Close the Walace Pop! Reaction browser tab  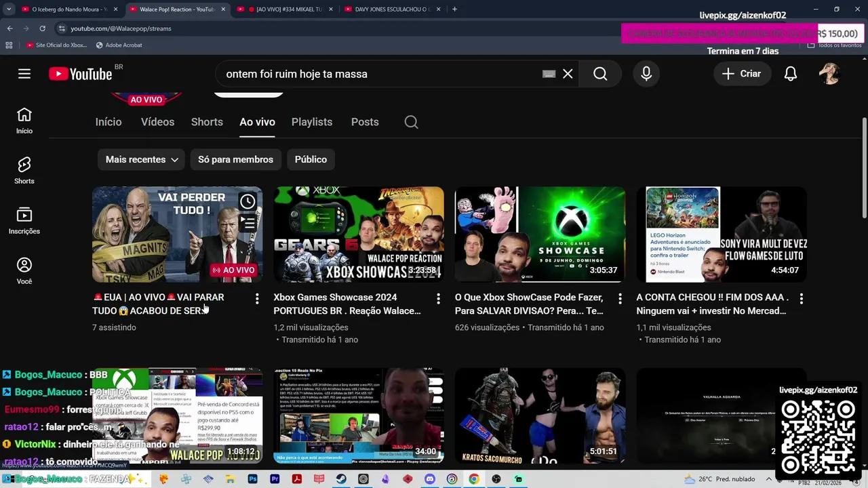click(223, 9)
